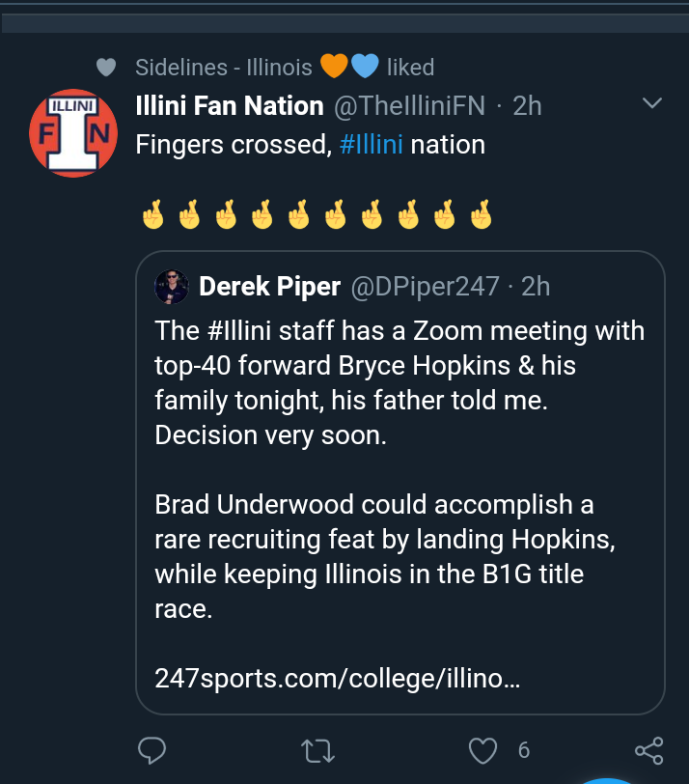Tap Derek Piper's small avatar
Image resolution: width=689 pixels, height=784 pixels.
coord(173,286)
